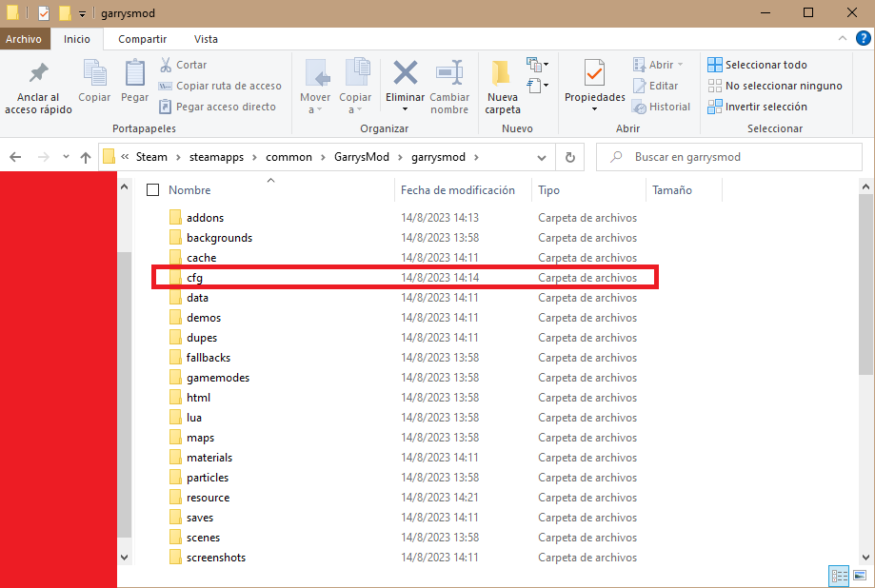Click the file list vertical scrollbar thumb
This screenshot has width=875, height=588.
865,284
